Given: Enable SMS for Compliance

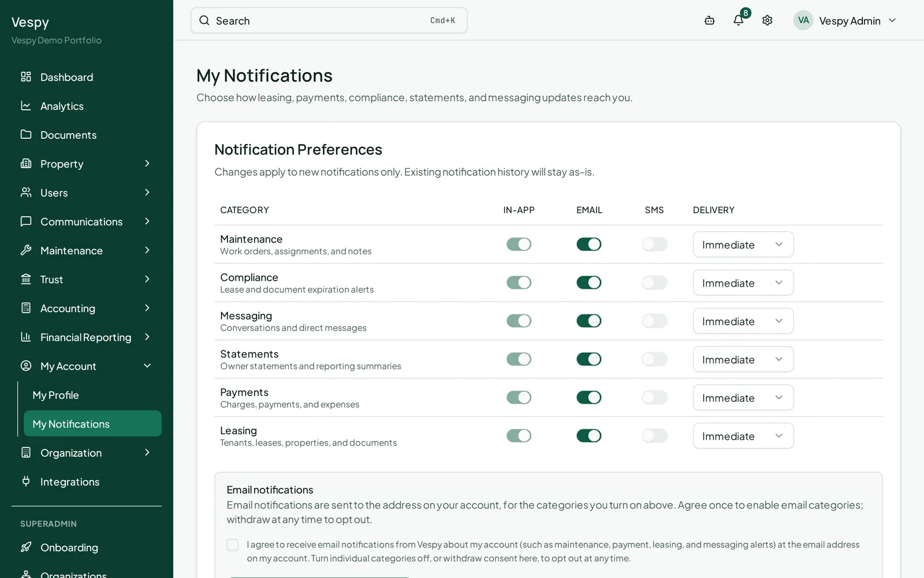Looking at the screenshot, I should click(654, 283).
